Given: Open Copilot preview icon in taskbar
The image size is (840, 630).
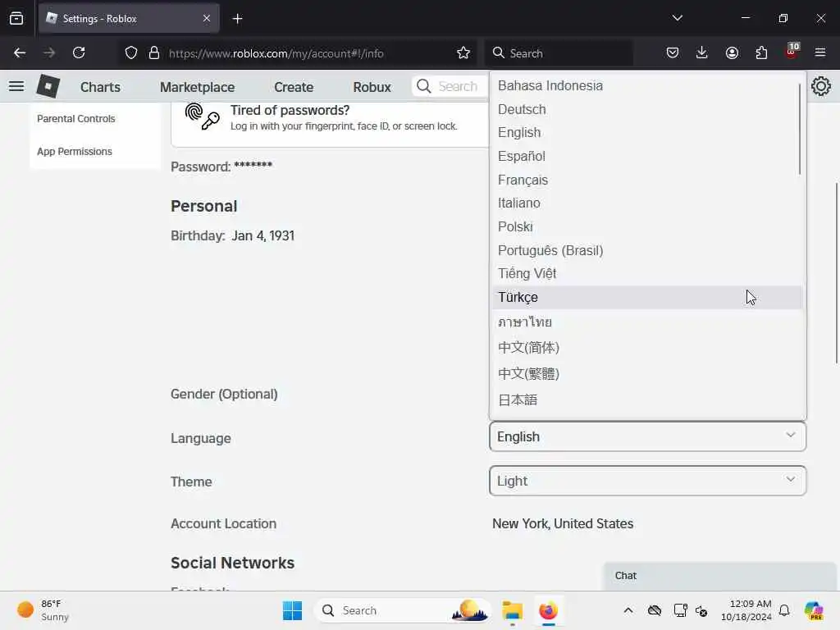Looking at the screenshot, I should tap(814, 610).
